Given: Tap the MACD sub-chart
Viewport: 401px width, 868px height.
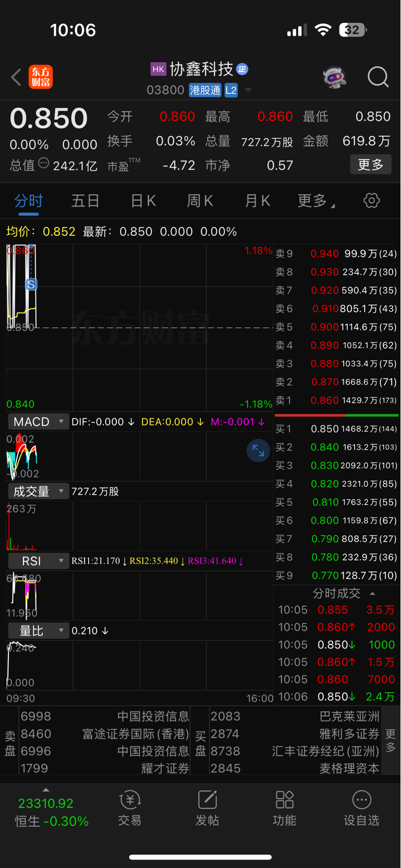Looking at the screenshot, I should [140, 456].
